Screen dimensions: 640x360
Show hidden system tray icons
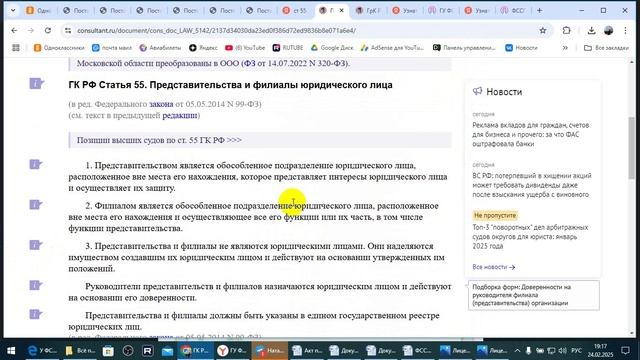point(517,351)
